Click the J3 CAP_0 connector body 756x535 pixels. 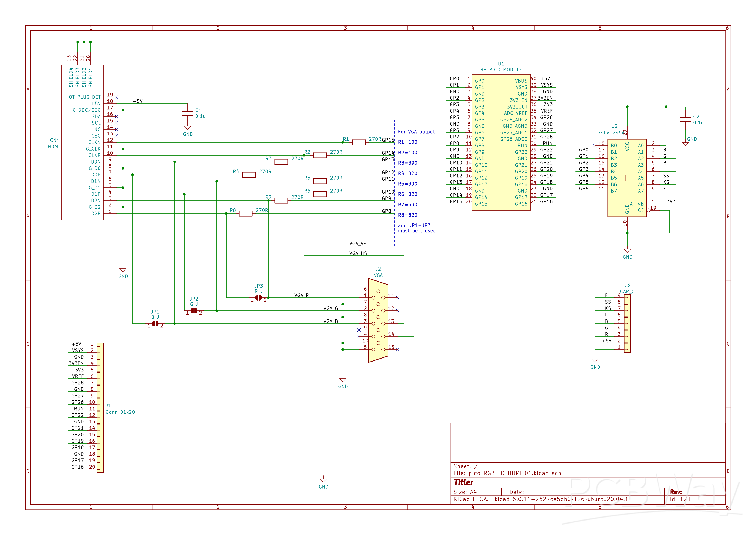coord(627,324)
